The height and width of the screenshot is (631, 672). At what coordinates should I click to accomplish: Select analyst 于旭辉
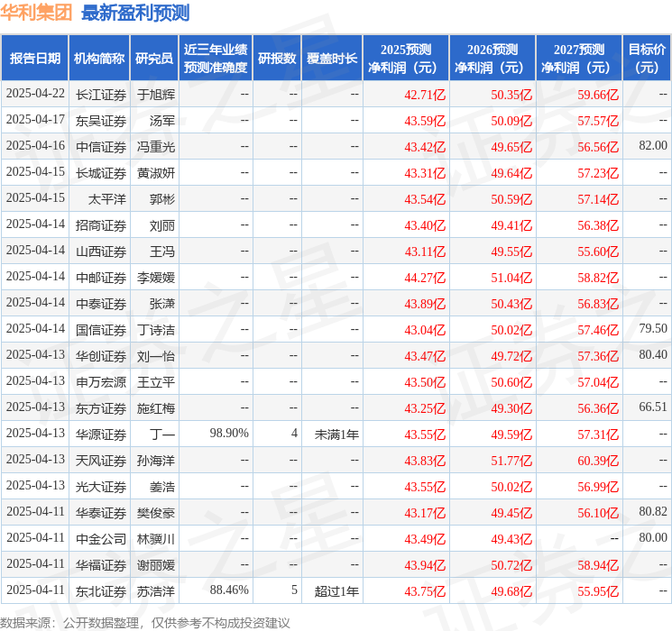point(156,95)
